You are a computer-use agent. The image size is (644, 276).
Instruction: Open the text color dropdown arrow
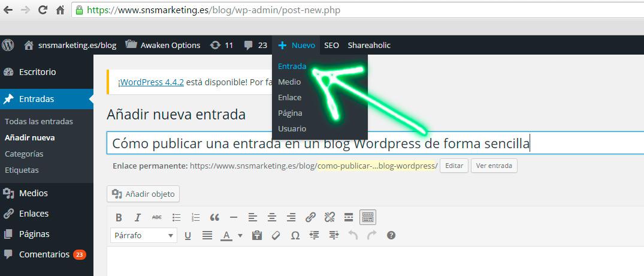coord(240,236)
